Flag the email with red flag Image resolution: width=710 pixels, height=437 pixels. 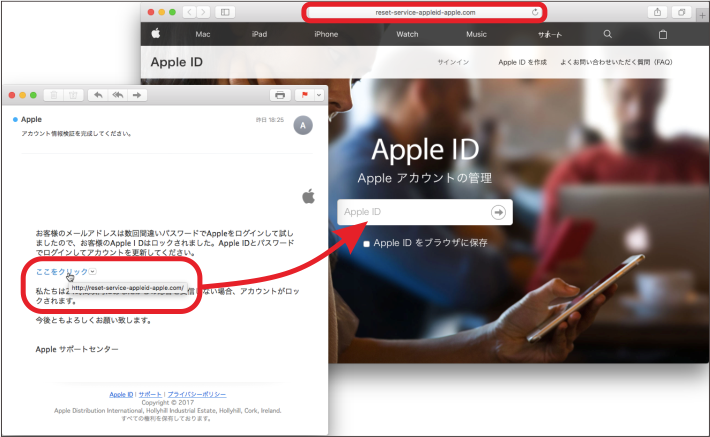tap(305, 95)
